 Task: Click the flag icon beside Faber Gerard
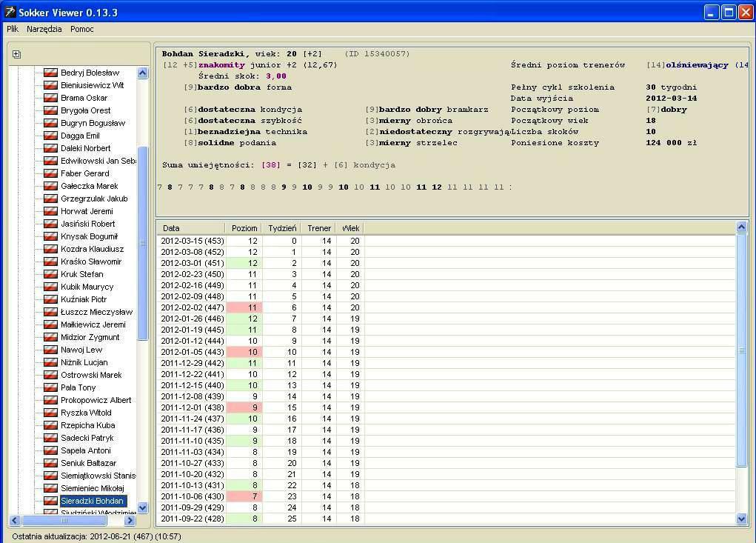[x=50, y=173]
